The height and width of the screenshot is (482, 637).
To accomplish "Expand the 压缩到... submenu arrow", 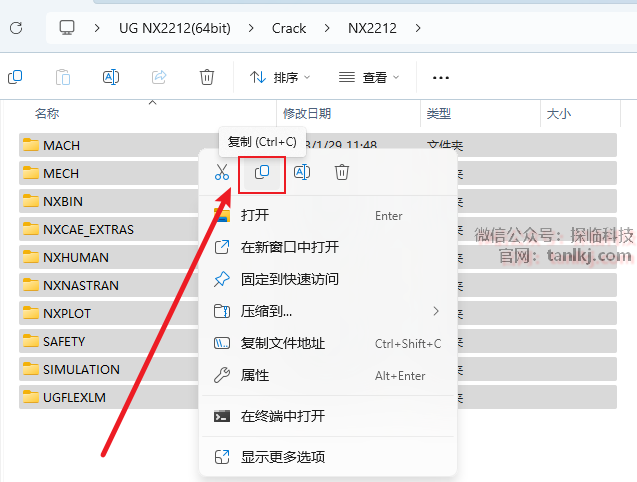I will click(436, 311).
